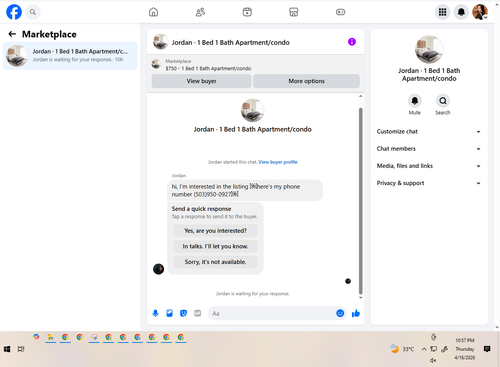
Task: Open the View buyer profile link
Action: tap(278, 162)
